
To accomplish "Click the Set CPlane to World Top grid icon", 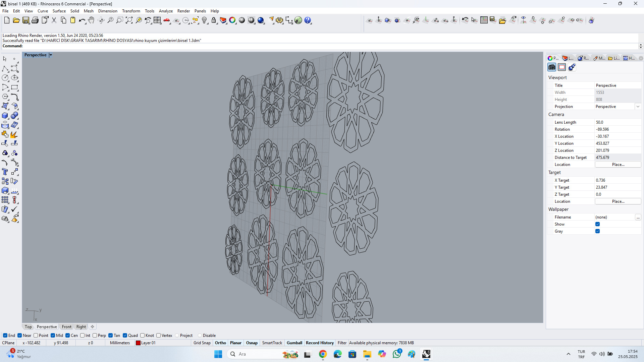I will [x=484, y=20].
